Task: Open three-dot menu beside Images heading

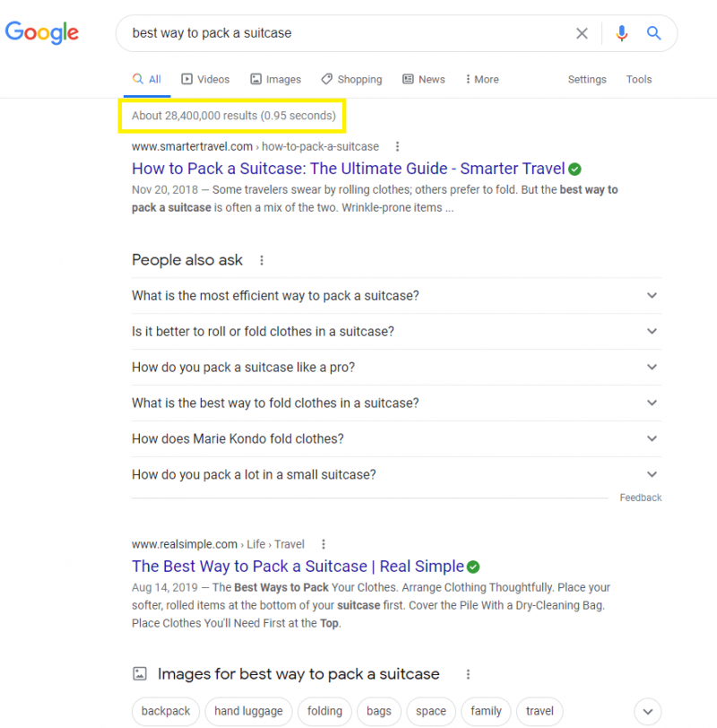Action: click(x=467, y=674)
